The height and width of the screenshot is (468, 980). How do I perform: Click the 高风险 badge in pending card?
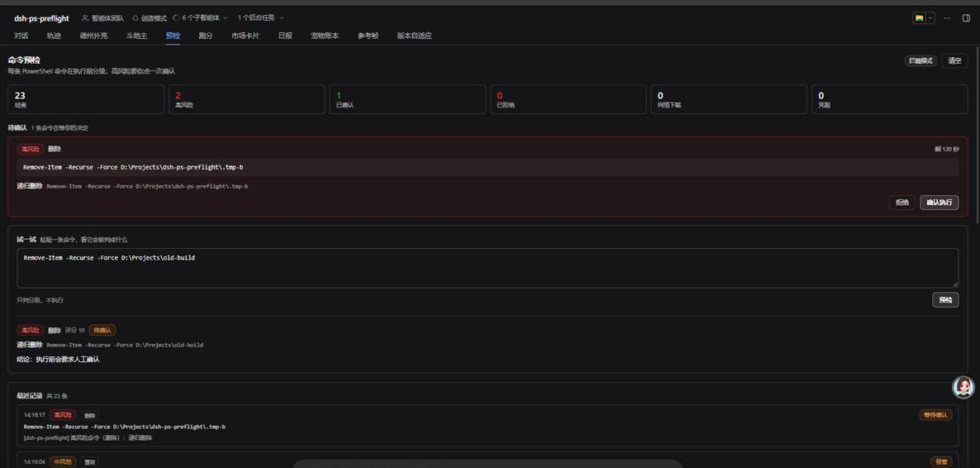[30, 149]
